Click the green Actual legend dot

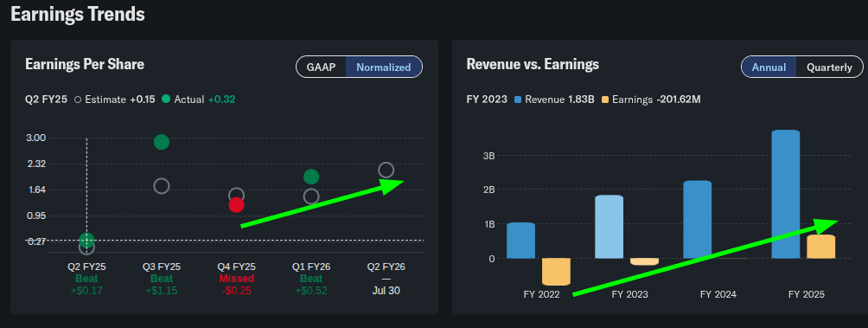(x=165, y=100)
